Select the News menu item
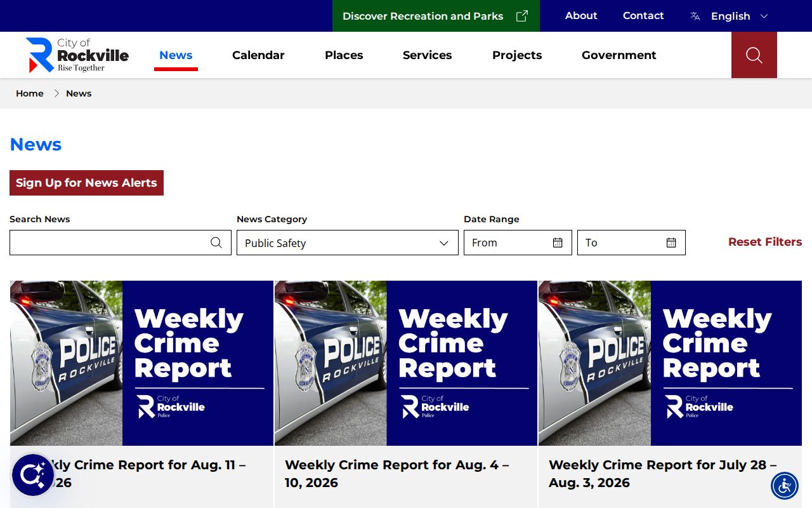This screenshot has height=508, width=812. [176, 55]
